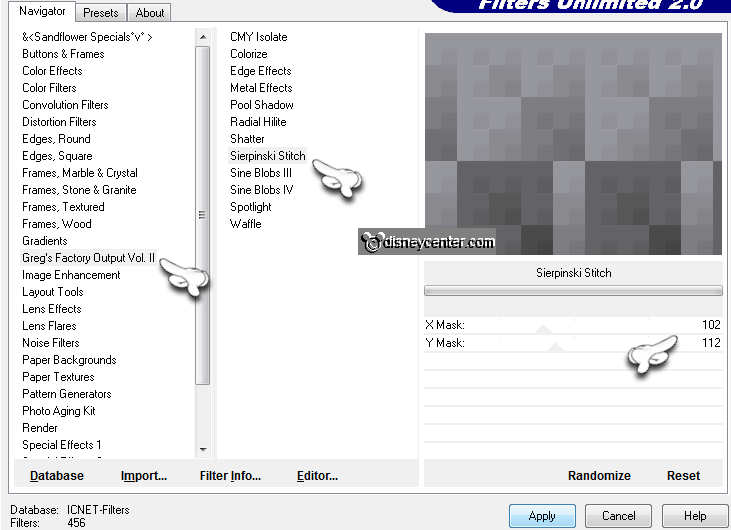Open the Presets tab
731x530 pixels.
(x=100, y=13)
